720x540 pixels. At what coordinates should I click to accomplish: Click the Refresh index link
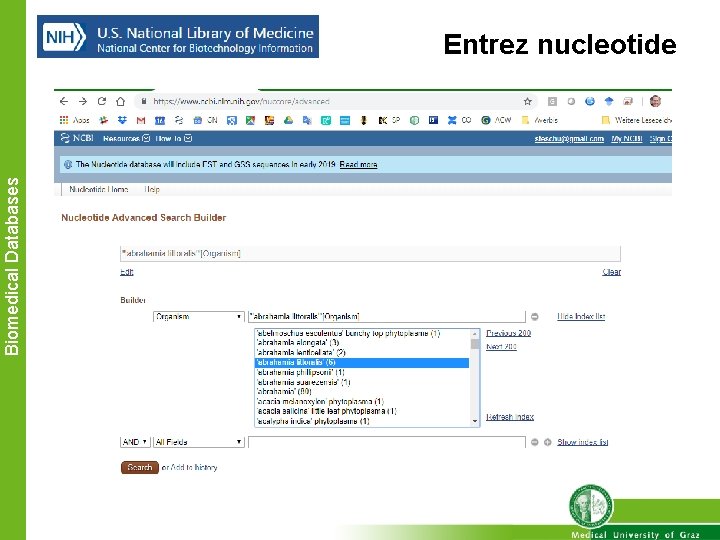pos(510,417)
